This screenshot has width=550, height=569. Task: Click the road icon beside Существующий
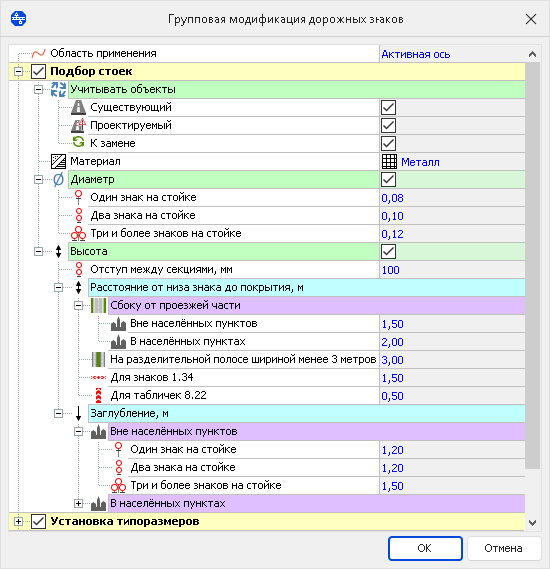78,107
